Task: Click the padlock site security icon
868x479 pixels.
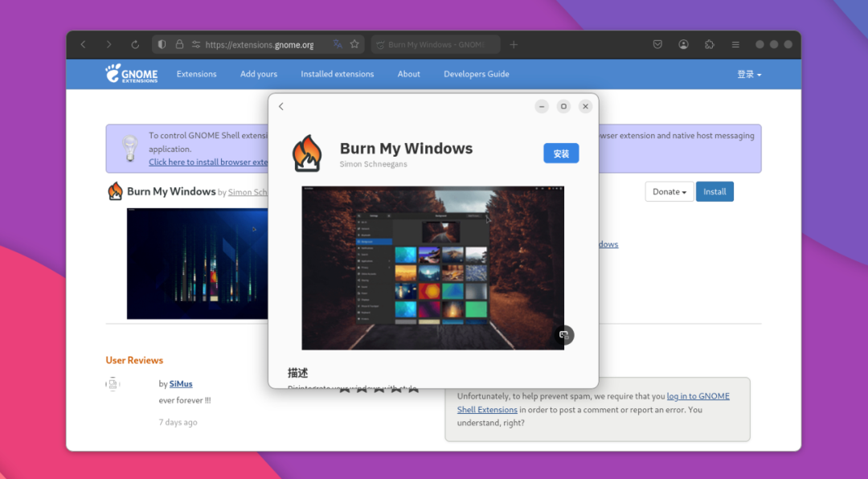Action: [x=179, y=44]
